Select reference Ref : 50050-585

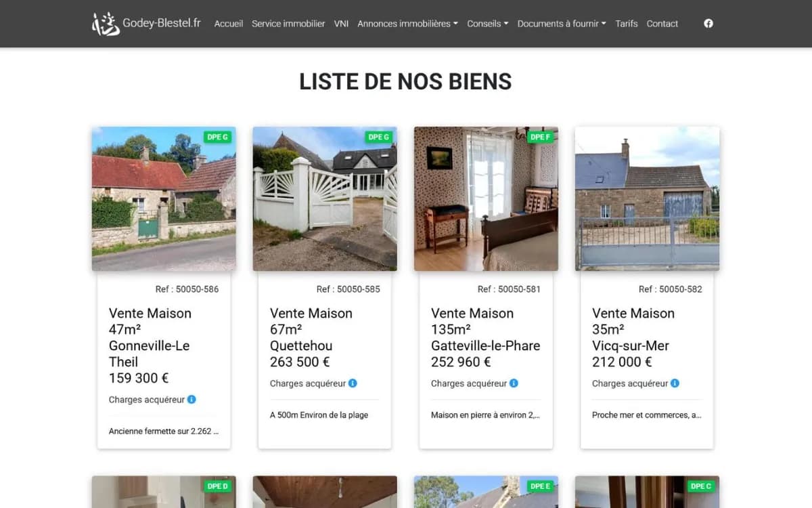point(348,289)
